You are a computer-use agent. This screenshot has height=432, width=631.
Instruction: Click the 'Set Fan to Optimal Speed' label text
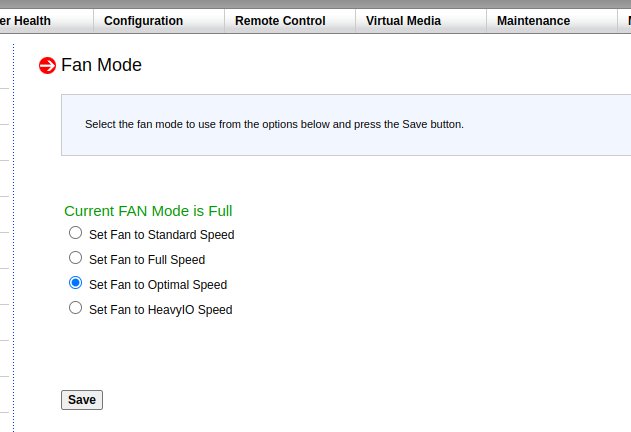[158, 285]
